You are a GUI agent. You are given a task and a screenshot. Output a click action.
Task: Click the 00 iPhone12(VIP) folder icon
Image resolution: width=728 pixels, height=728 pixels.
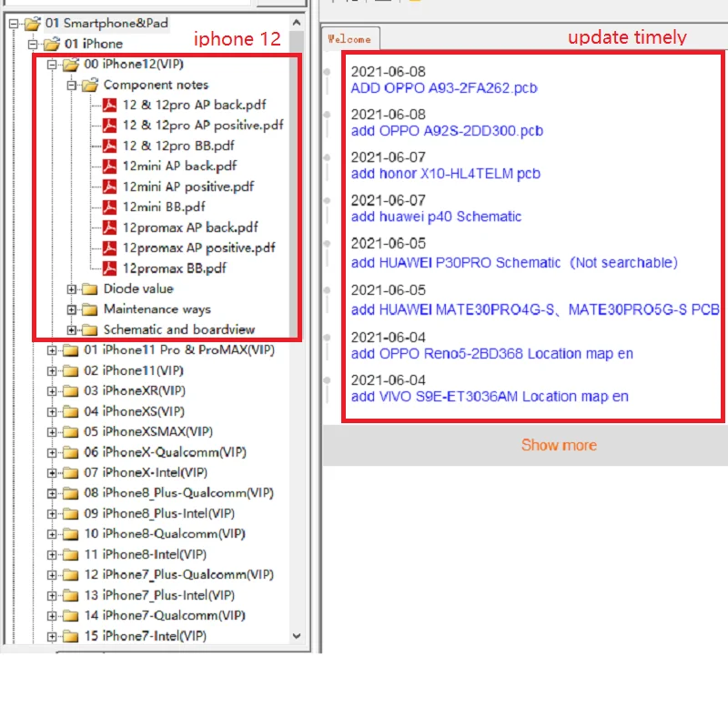pyautogui.click(x=71, y=65)
